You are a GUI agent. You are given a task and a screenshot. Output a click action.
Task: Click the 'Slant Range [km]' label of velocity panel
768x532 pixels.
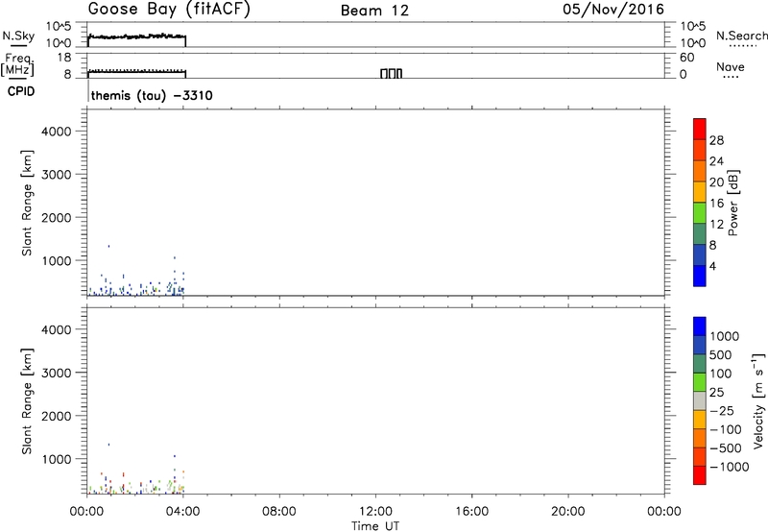click(27, 401)
